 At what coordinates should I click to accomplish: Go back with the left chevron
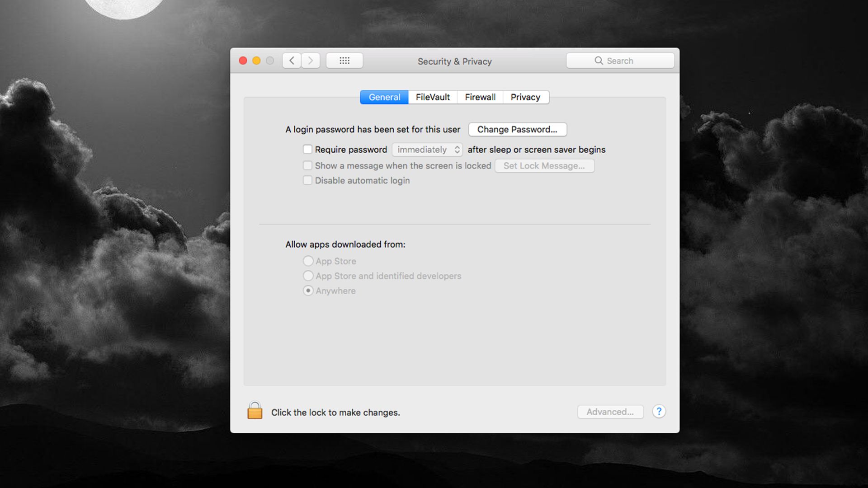(x=292, y=61)
